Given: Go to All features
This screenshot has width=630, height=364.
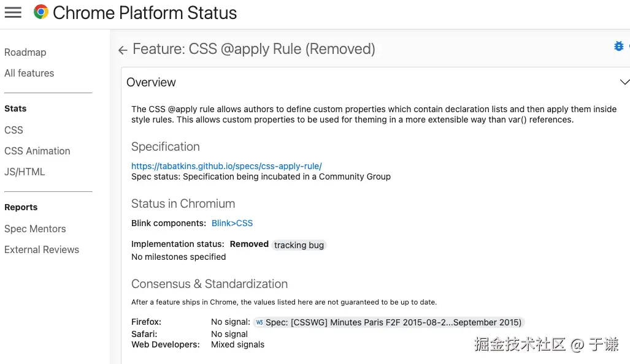Looking at the screenshot, I should pyautogui.click(x=29, y=74).
